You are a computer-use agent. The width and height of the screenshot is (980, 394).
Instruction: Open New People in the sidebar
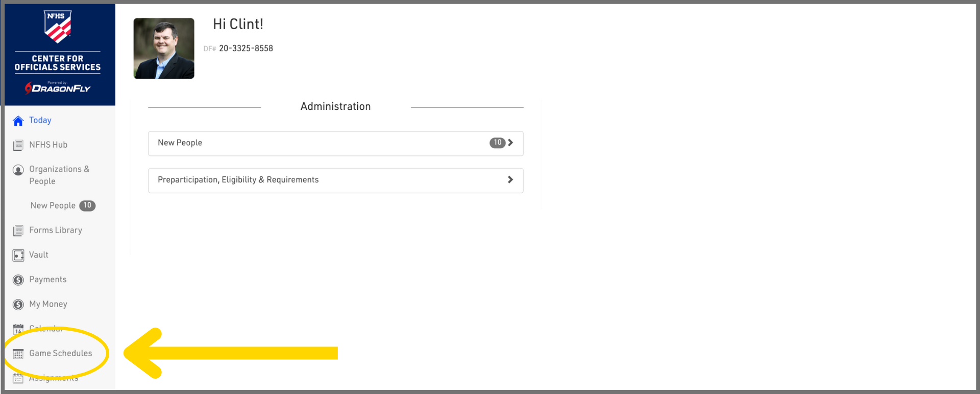53,205
